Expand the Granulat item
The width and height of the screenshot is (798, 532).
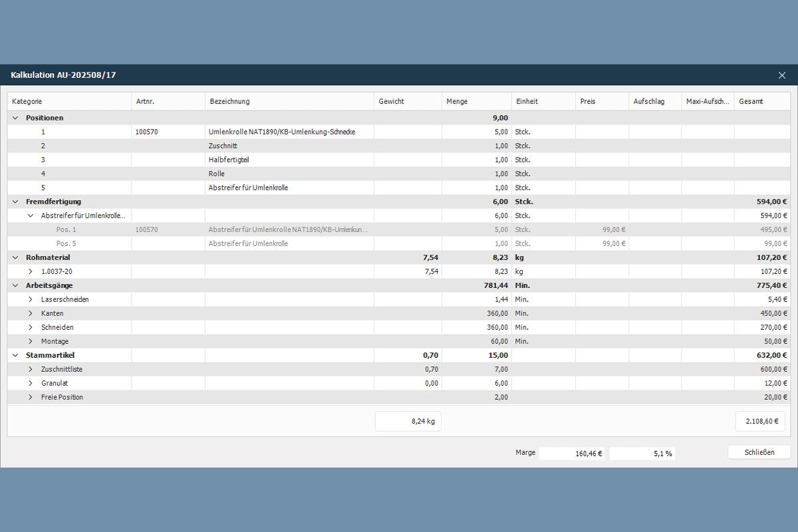(31, 383)
